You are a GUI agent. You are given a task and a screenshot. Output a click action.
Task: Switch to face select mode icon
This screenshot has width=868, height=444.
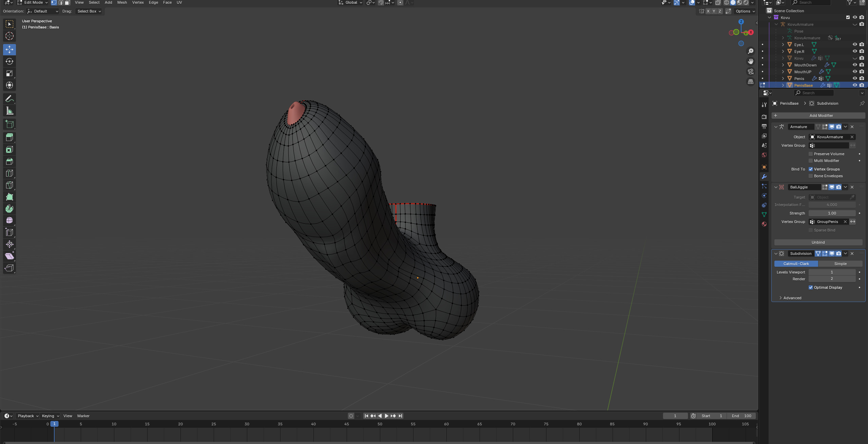coord(67,2)
